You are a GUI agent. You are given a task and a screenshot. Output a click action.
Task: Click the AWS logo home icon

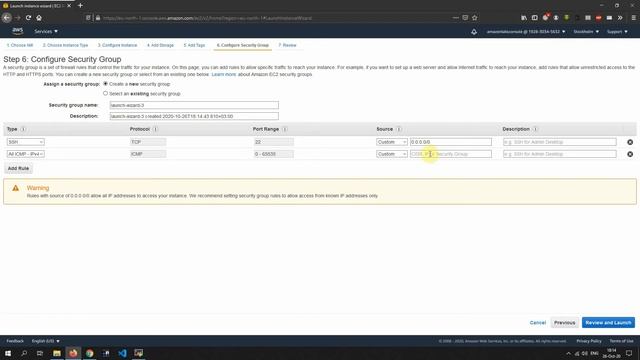(x=18, y=31)
